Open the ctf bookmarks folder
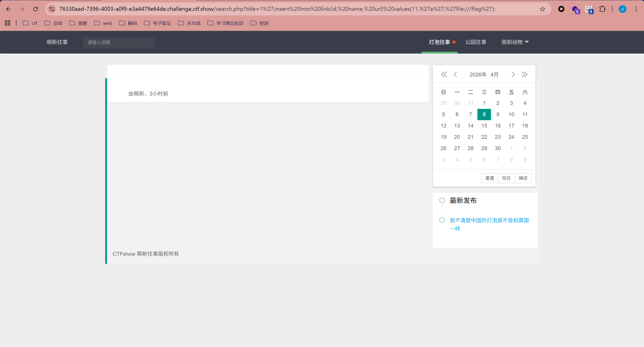Image resolution: width=644 pixels, height=347 pixels. point(30,23)
